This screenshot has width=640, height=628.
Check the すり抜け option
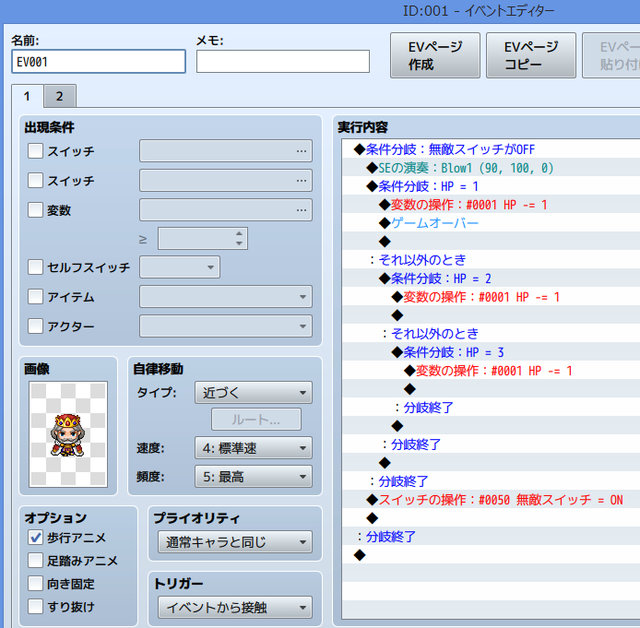pyautogui.click(x=35, y=606)
